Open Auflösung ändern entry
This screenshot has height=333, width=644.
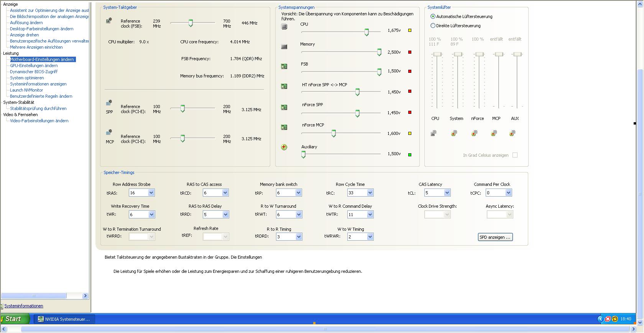[26, 23]
